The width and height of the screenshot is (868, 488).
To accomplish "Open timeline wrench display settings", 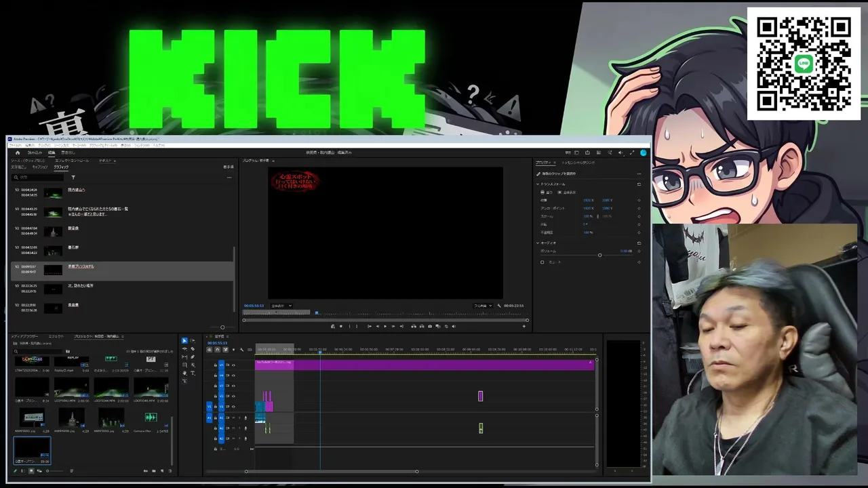I will coord(241,350).
